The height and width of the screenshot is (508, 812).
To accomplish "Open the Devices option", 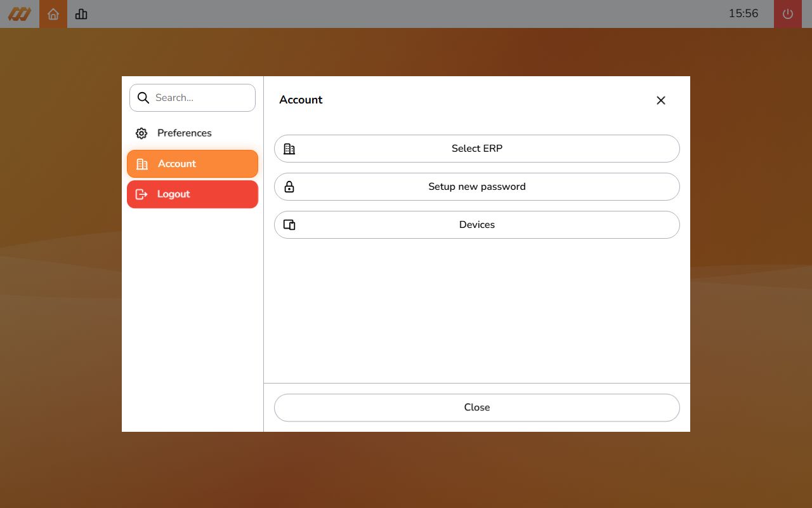I will click(x=477, y=225).
